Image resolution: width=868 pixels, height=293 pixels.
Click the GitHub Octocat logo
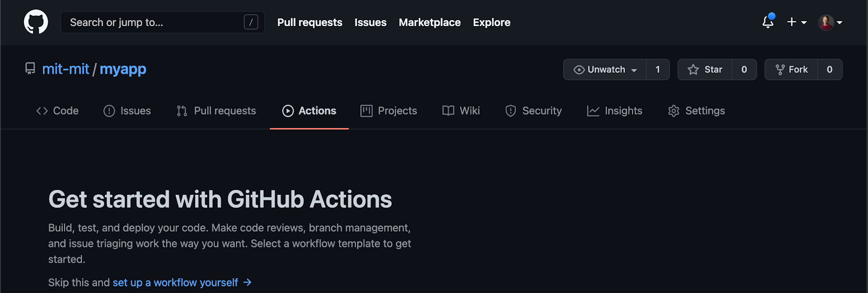tap(36, 22)
